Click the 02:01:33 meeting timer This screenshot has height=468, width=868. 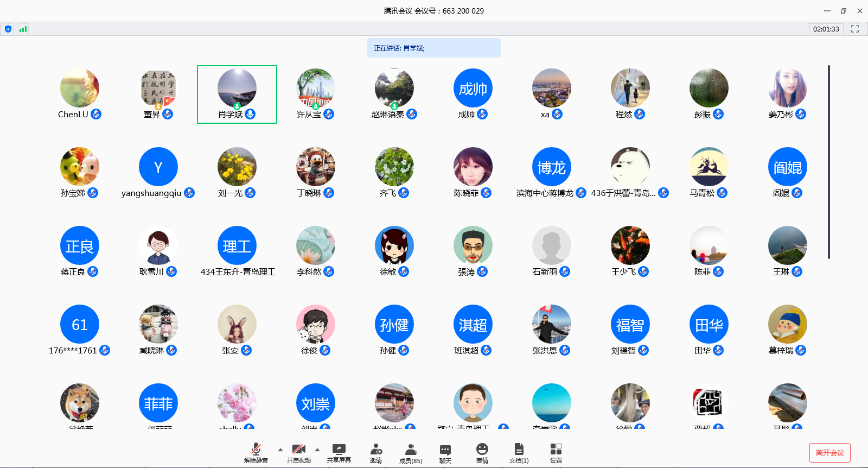click(826, 29)
